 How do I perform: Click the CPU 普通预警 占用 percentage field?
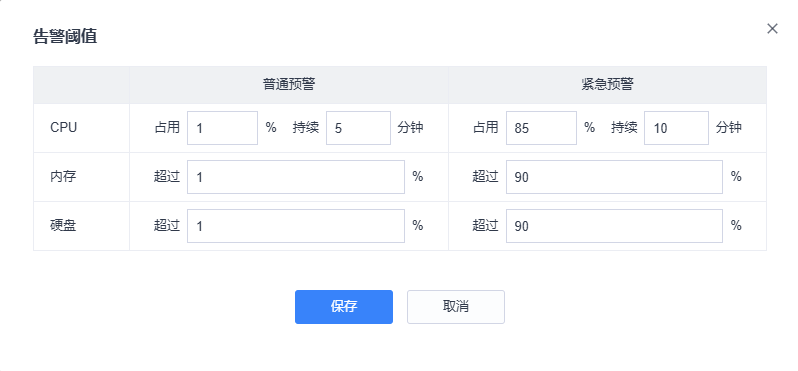222,128
